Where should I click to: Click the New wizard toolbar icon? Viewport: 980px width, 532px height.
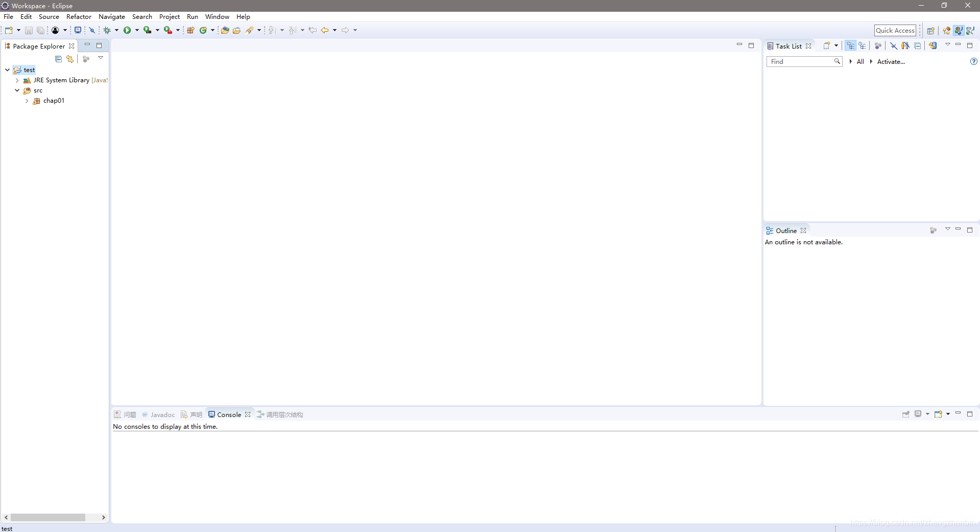pyautogui.click(x=9, y=30)
